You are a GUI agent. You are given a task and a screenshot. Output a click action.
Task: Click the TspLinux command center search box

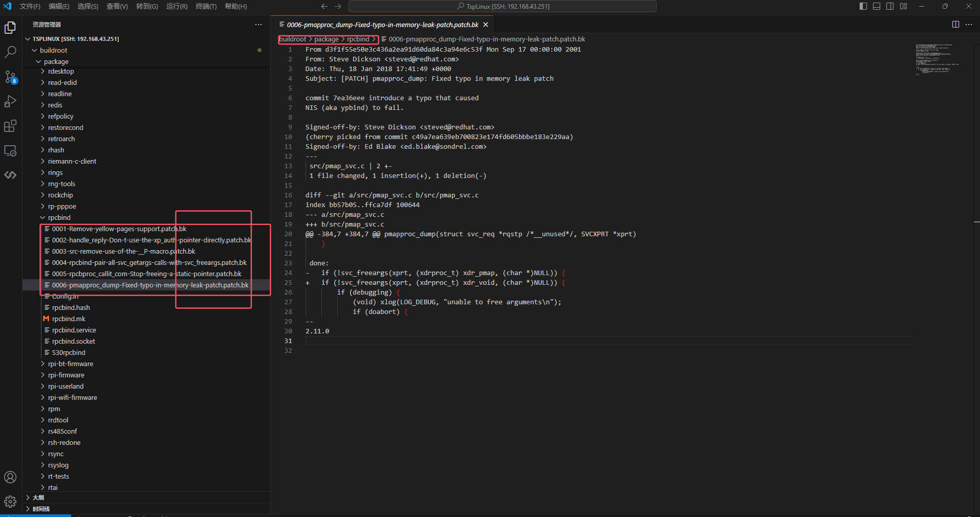503,6
